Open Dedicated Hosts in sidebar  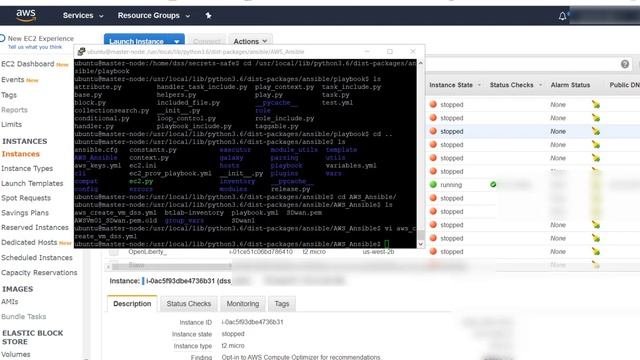29,242
